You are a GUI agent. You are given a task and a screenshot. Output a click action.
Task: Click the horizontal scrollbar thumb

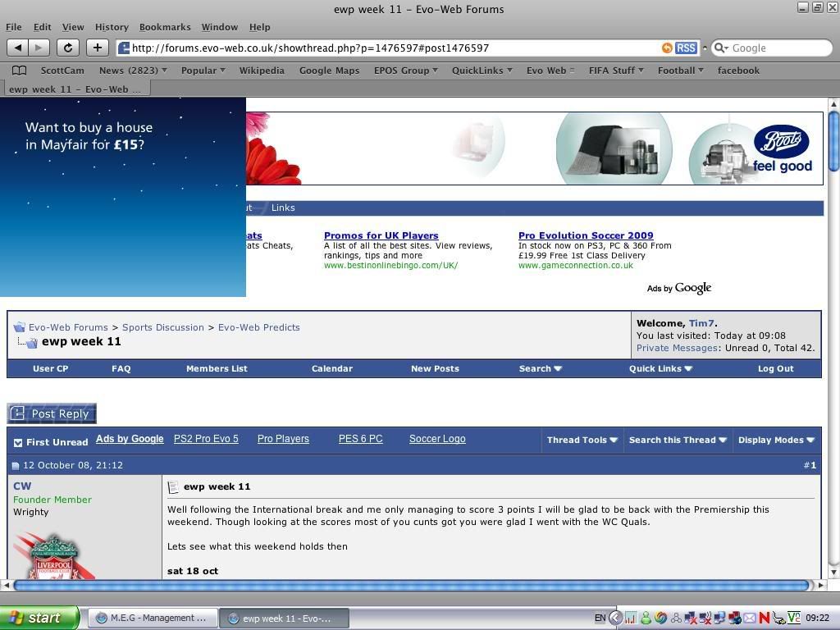(412, 586)
